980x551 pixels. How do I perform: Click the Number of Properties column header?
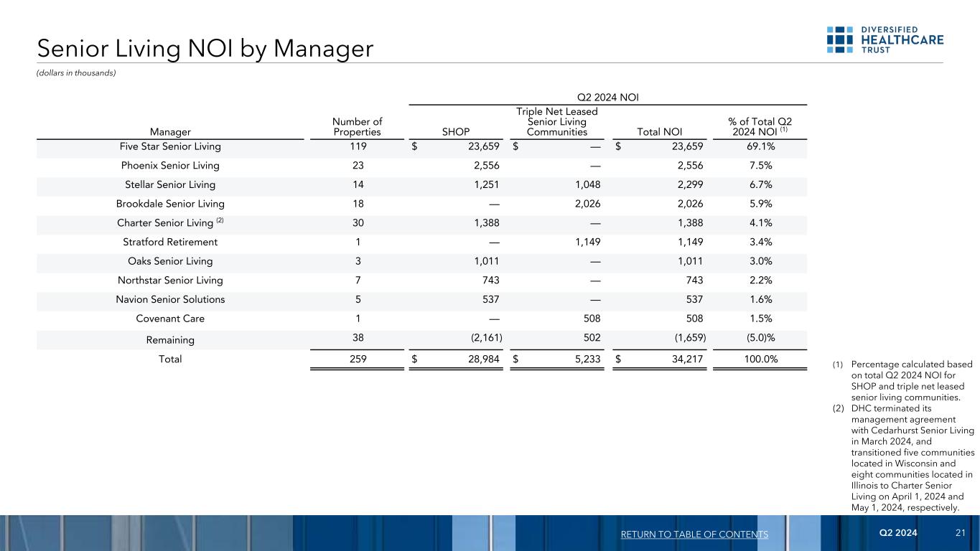(x=357, y=126)
